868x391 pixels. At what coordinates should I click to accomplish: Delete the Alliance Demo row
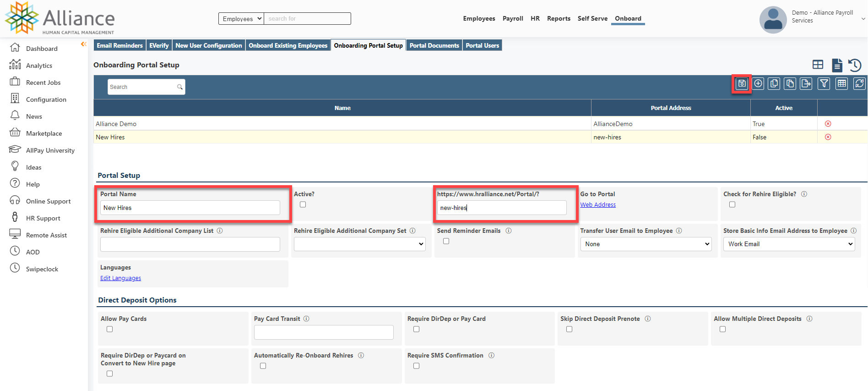(x=828, y=124)
